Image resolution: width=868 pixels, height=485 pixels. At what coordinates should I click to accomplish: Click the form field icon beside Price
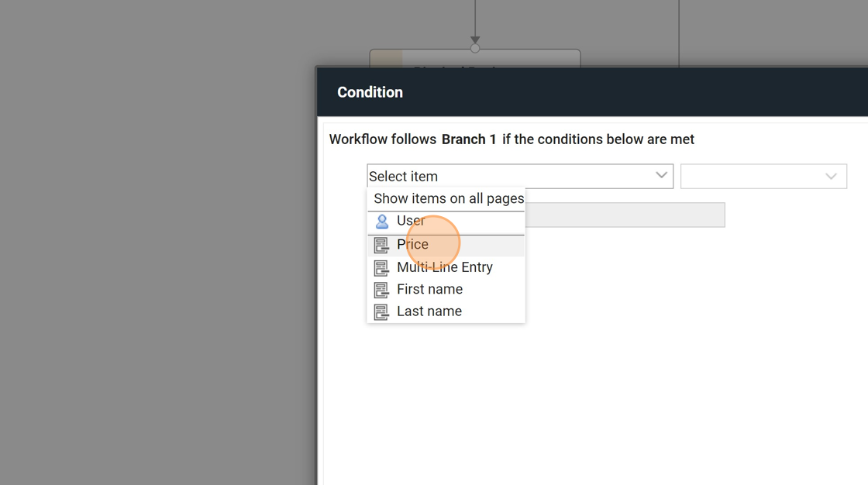381,246
